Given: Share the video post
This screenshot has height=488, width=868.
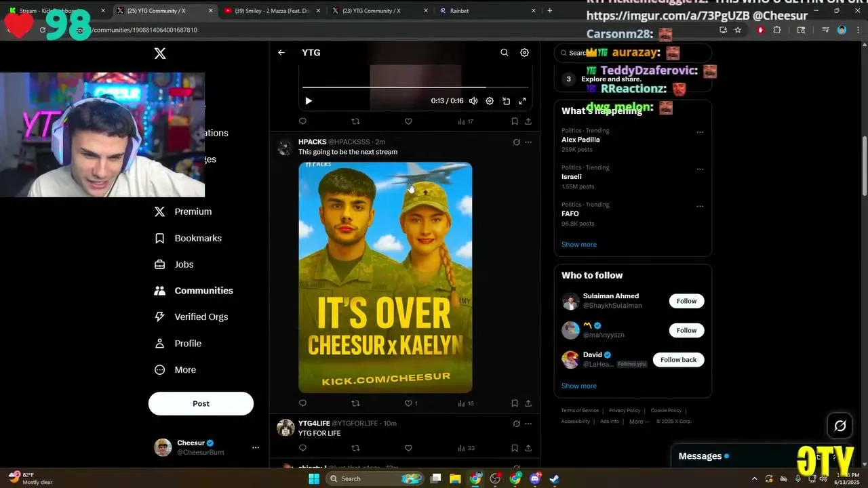Looking at the screenshot, I should pyautogui.click(x=528, y=121).
